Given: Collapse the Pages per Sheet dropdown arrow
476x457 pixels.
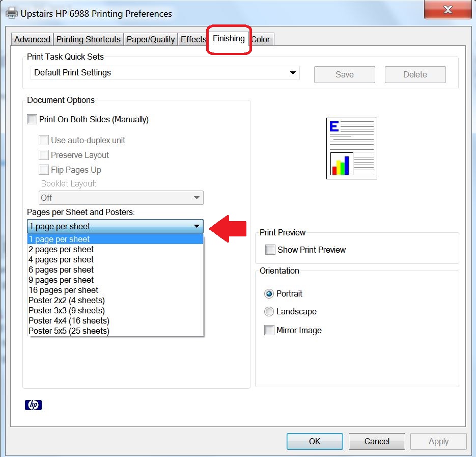Looking at the screenshot, I should (x=197, y=226).
